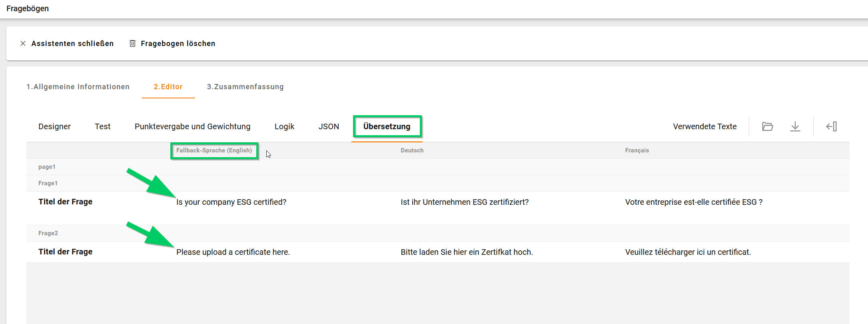Open the Verwendete Texte dropdown
Image resolution: width=868 pixels, height=324 pixels.
coord(704,126)
